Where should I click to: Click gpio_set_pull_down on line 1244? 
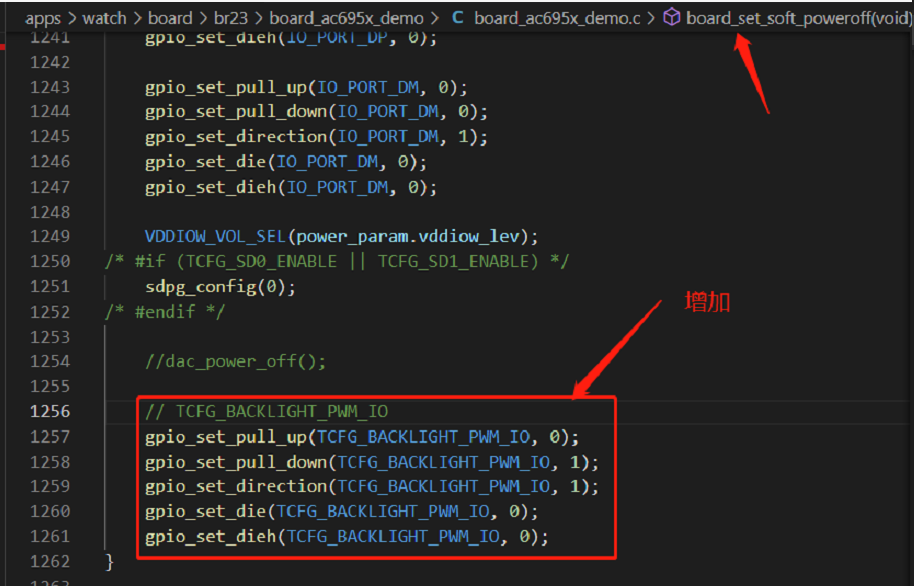pos(236,111)
